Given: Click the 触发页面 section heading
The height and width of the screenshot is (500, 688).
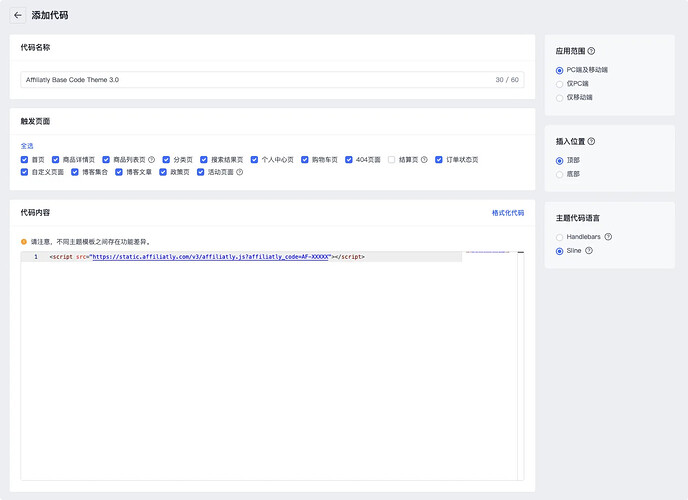Looking at the screenshot, I should click(x=35, y=121).
